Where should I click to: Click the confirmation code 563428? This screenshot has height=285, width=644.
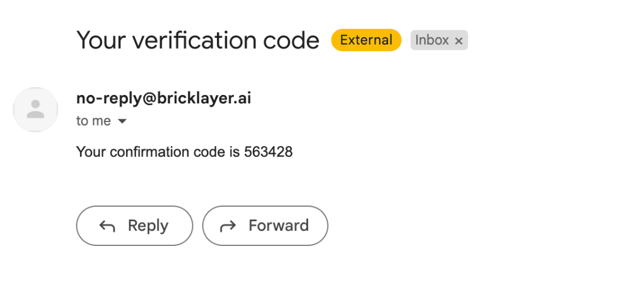pyautogui.click(x=268, y=152)
